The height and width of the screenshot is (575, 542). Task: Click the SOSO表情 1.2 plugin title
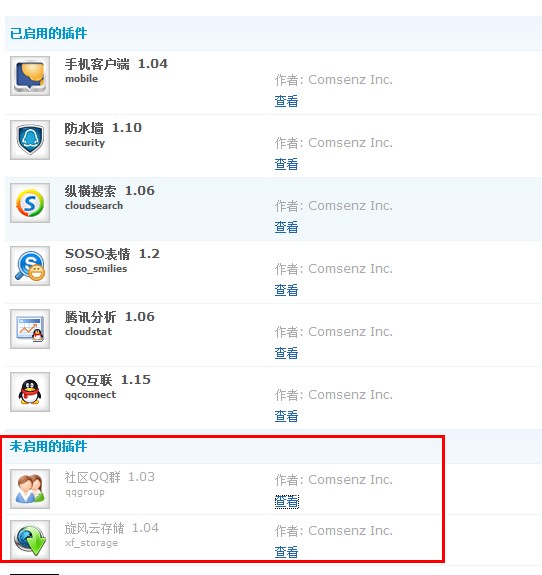coord(112,254)
